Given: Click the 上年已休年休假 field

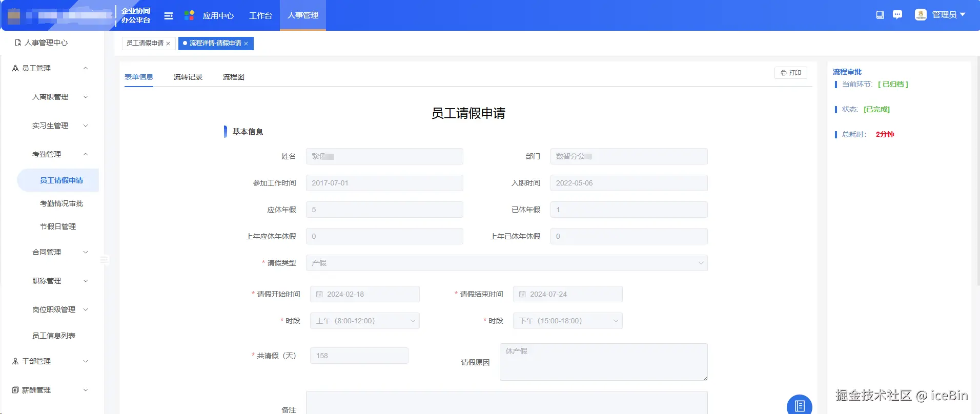Looking at the screenshot, I should pyautogui.click(x=629, y=236).
